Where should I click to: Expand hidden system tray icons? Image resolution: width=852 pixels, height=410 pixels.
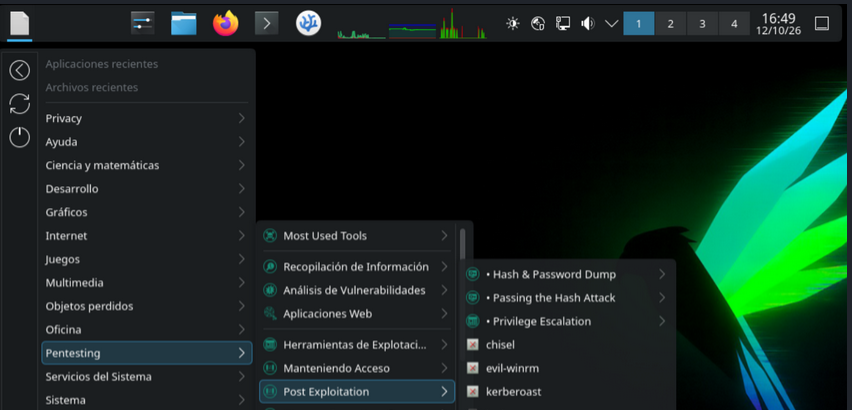click(612, 23)
